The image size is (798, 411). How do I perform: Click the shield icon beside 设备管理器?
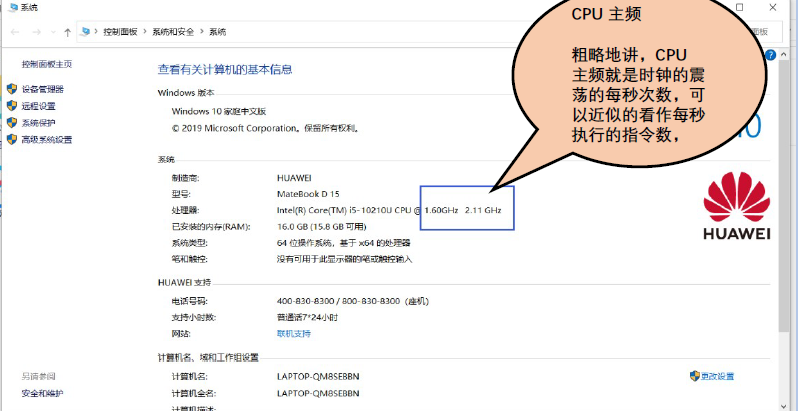pyautogui.click(x=12, y=89)
